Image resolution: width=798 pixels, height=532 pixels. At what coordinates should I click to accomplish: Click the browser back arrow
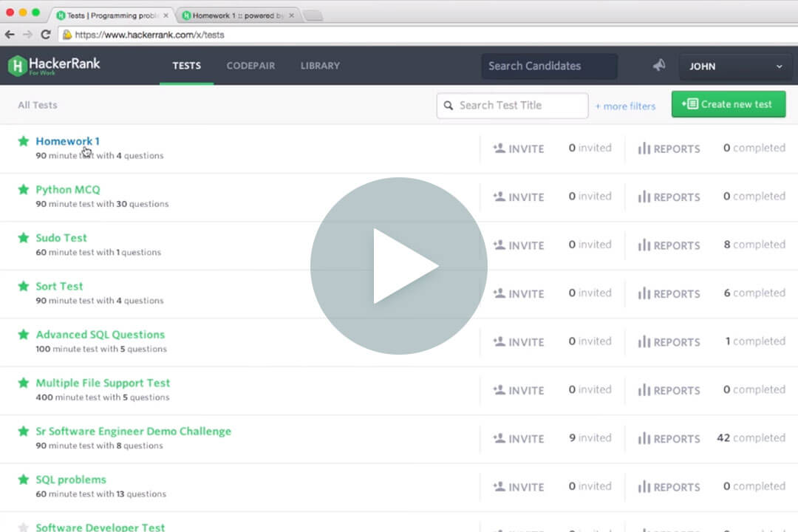(10, 35)
